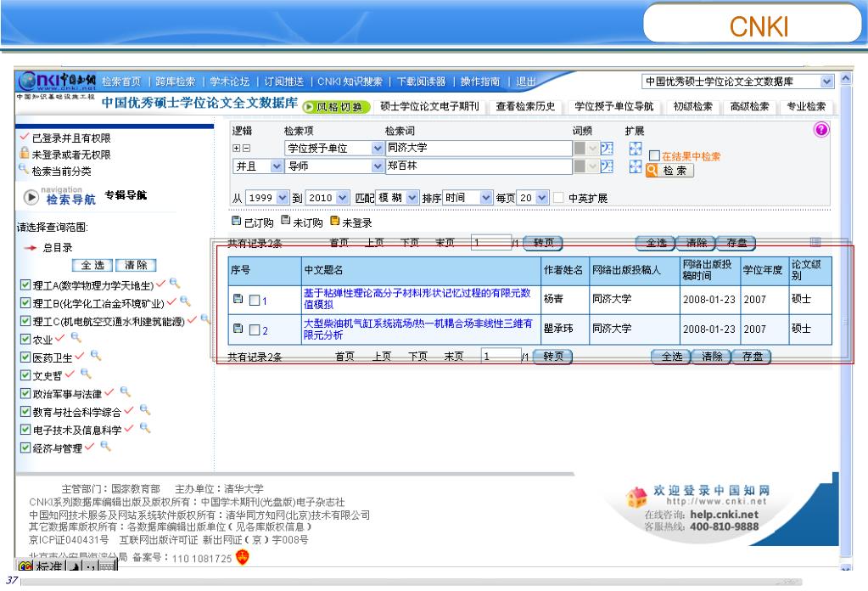The image size is (868, 591).
Task: Click the 检索导航 play arrow icon
Action: click(31, 197)
